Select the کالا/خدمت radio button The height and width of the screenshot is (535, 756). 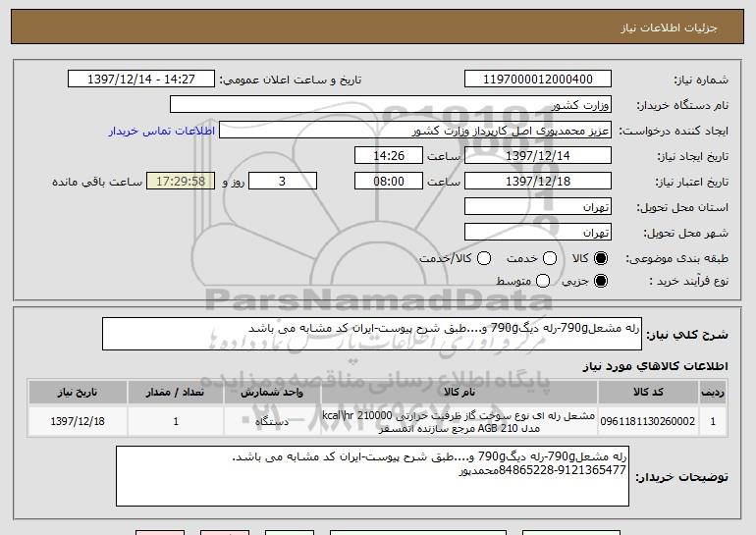484,259
